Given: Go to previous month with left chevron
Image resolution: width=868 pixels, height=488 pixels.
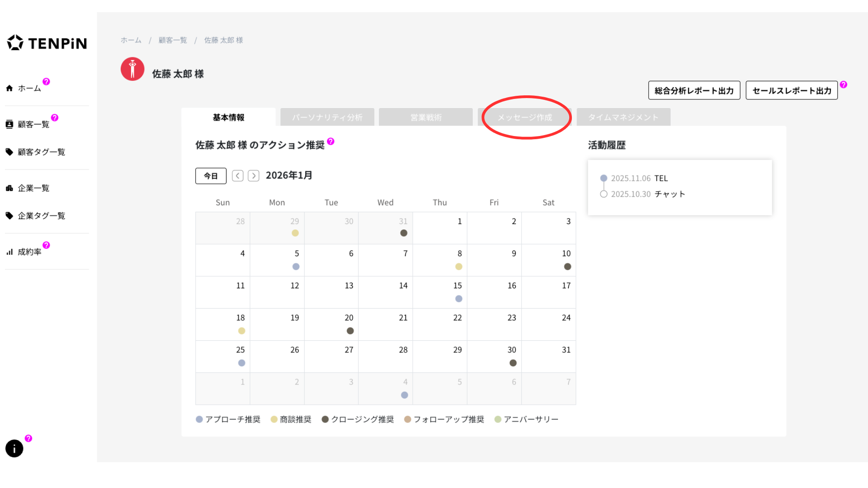Looking at the screenshot, I should 238,176.
